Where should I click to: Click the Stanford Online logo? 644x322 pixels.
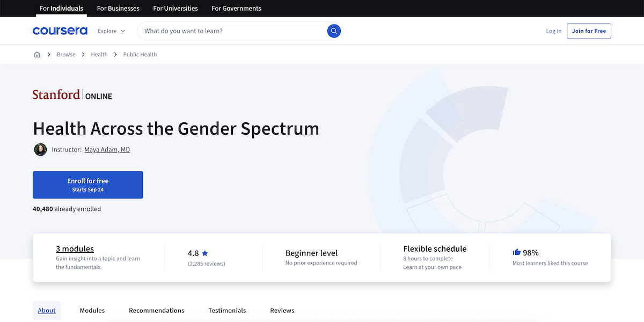click(72, 95)
